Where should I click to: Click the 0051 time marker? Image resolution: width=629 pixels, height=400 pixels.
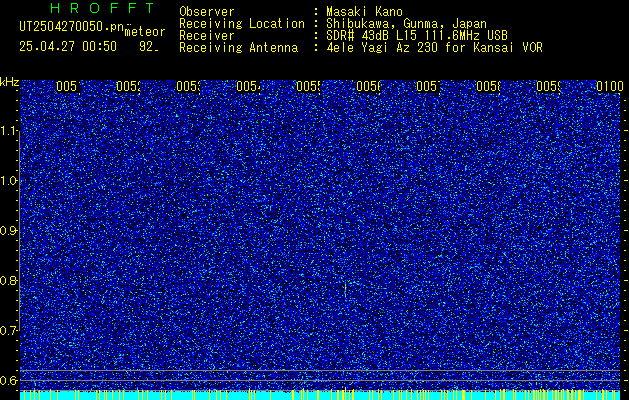68,86
